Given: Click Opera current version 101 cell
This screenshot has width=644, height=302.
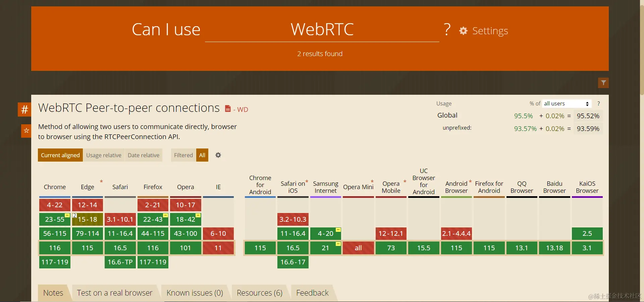Looking at the screenshot, I should point(185,248).
